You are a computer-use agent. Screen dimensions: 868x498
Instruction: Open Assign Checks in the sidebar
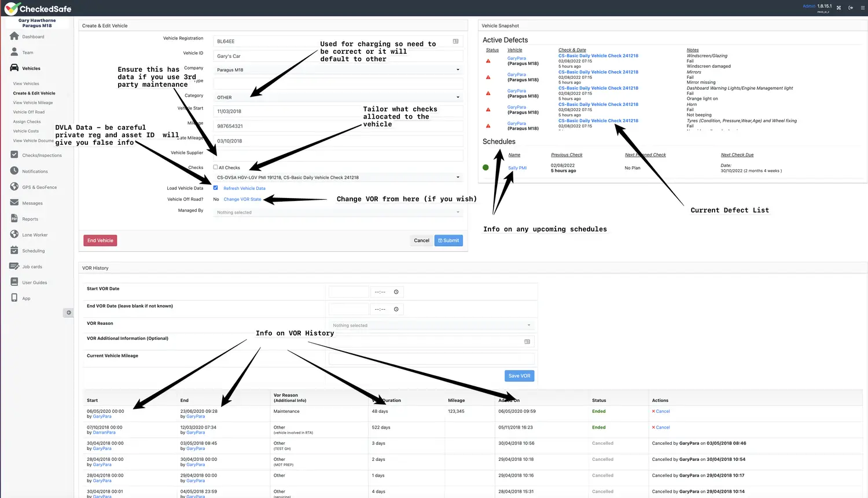coord(27,122)
